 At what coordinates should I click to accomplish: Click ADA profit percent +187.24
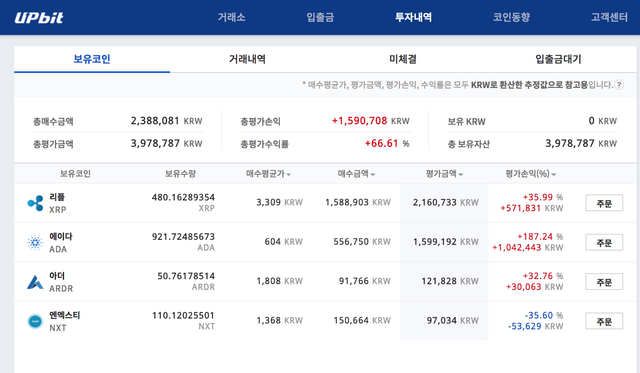(x=535, y=237)
